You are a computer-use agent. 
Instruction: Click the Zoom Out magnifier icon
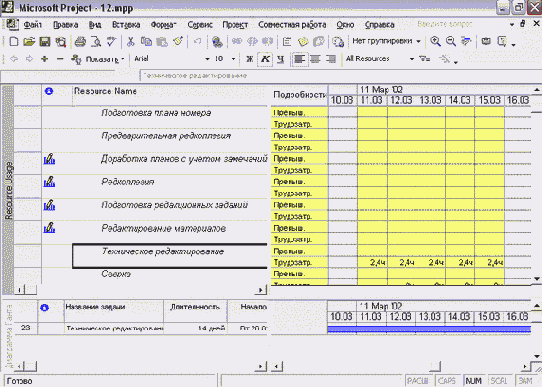450,41
